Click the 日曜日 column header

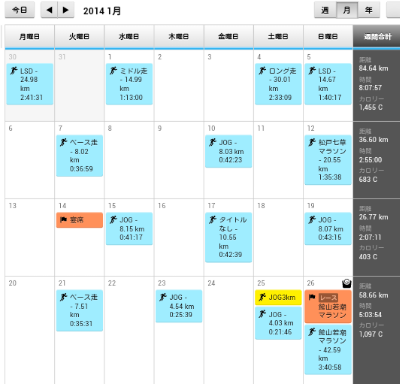pyautogui.click(x=328, y=37)
